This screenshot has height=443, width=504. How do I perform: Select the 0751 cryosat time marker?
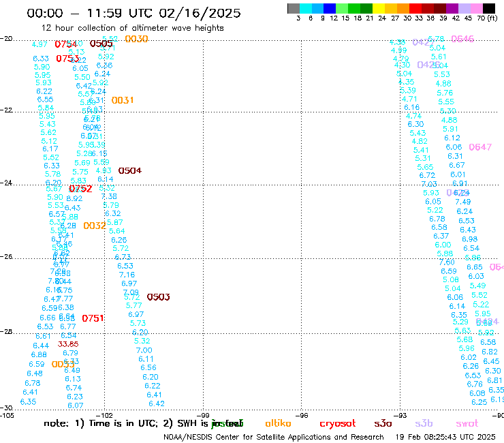point(93,318)
